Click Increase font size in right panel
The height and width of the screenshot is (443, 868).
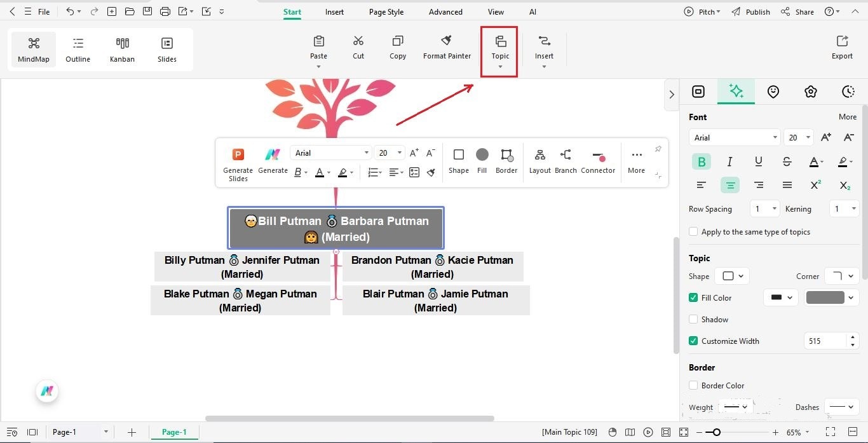coord(826,137)
